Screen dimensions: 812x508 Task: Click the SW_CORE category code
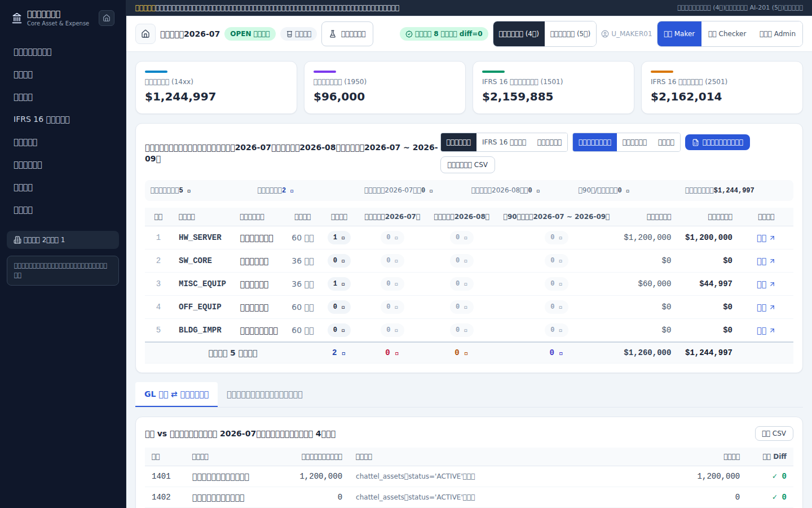coord(195,261)
